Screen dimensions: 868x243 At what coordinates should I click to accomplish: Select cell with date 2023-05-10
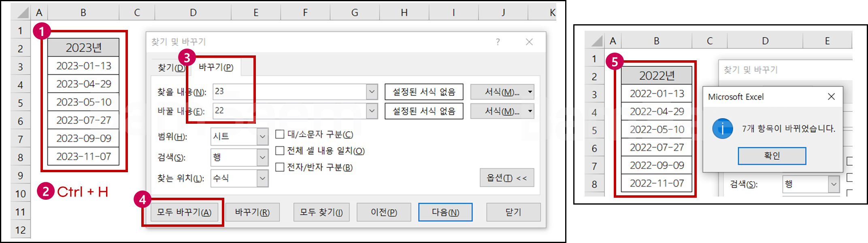coord(83,102)
